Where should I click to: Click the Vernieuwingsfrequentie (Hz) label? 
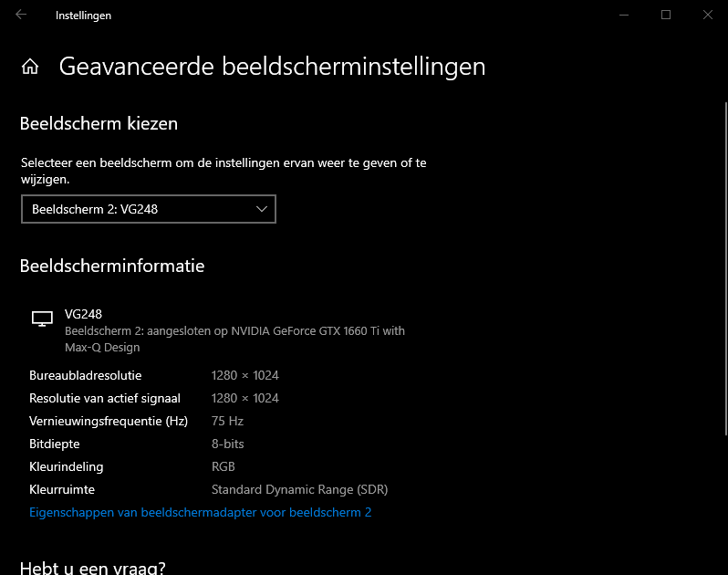pyautogui.click(x=109, y=422)
